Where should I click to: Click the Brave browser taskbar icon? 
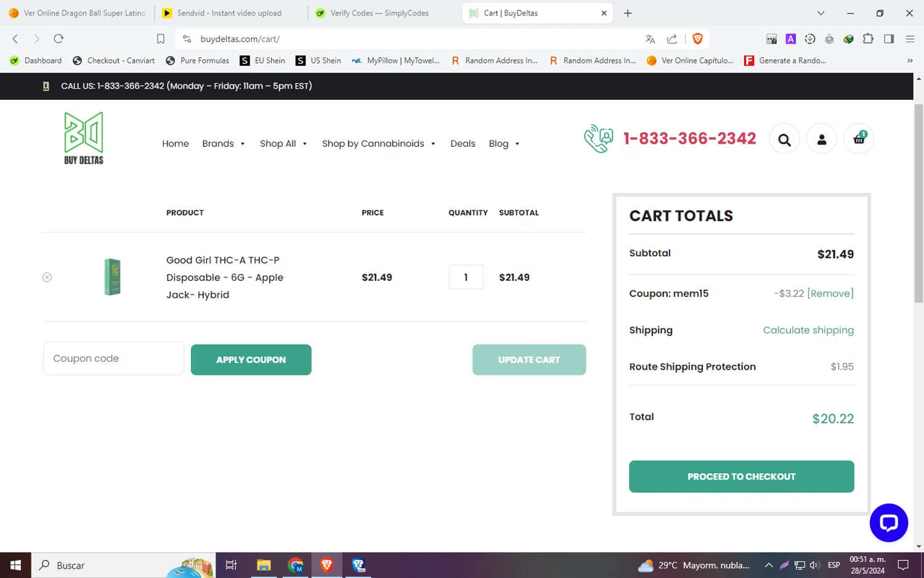tap(326, 565)
